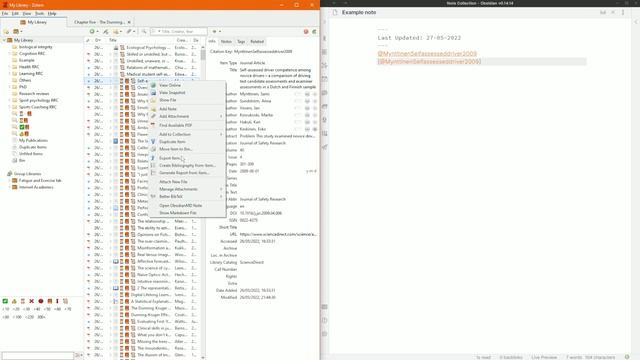
Task: Click the green checkmark tag in tag selector
Action: click(5, 301)
